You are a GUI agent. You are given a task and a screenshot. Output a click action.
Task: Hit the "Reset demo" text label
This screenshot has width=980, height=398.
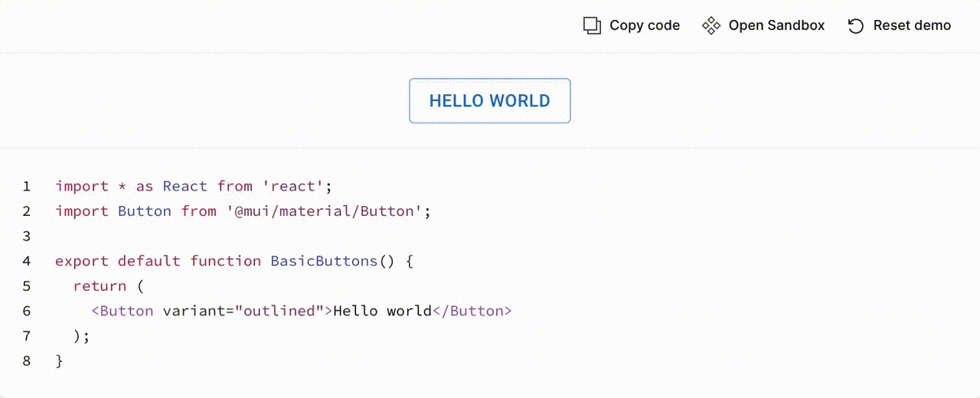click(912, 25)
